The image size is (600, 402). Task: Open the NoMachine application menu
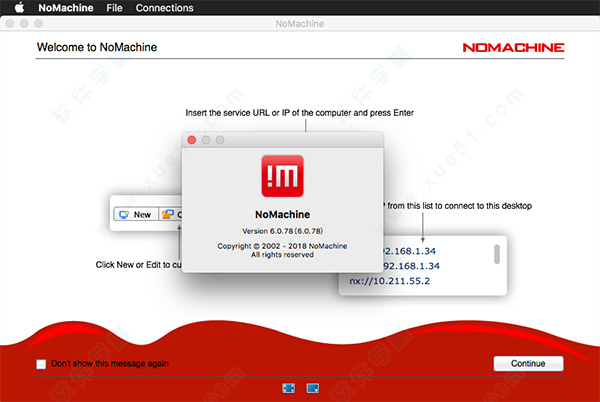[x=65, y=8]
